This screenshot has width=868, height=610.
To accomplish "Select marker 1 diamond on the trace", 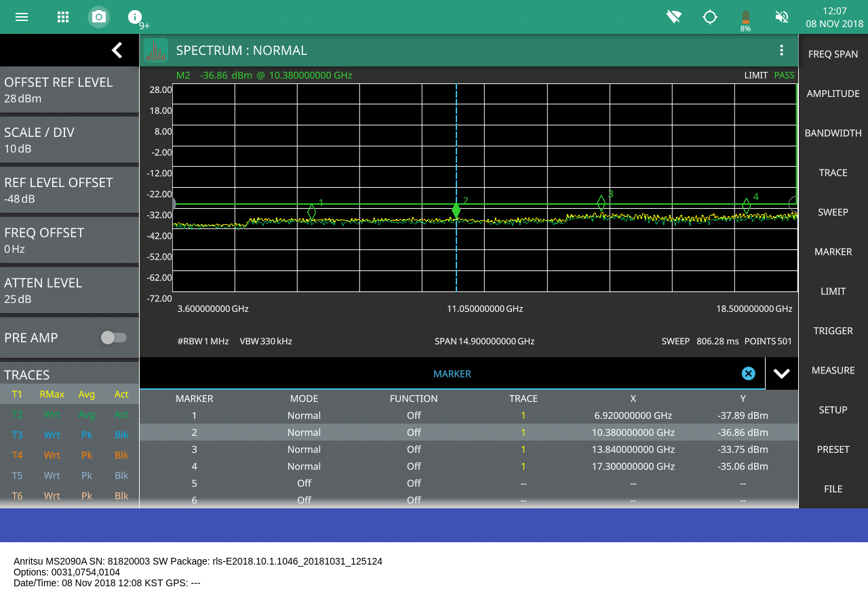I will coord(311,212).
